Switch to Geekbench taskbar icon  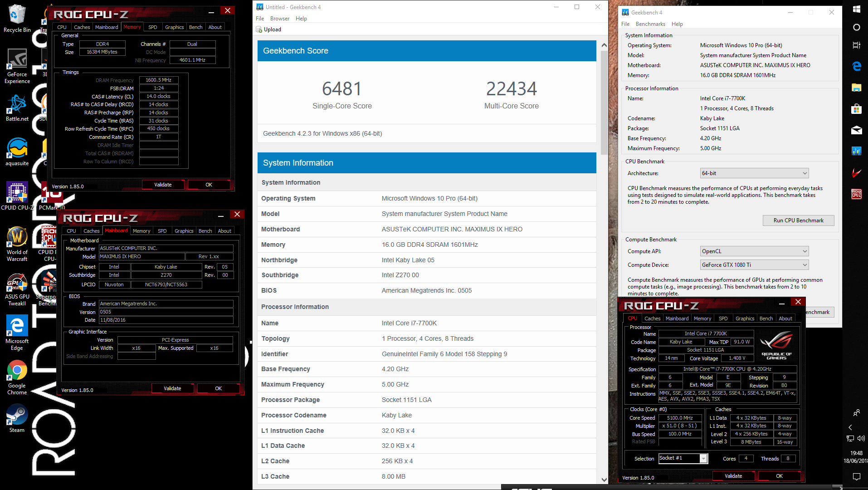tap(856, 151)
